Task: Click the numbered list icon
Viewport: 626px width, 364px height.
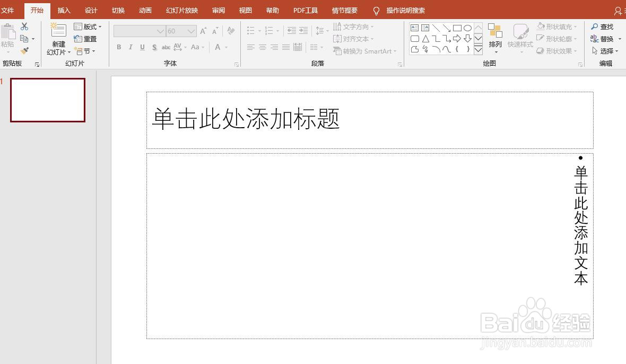Action: 269,30
